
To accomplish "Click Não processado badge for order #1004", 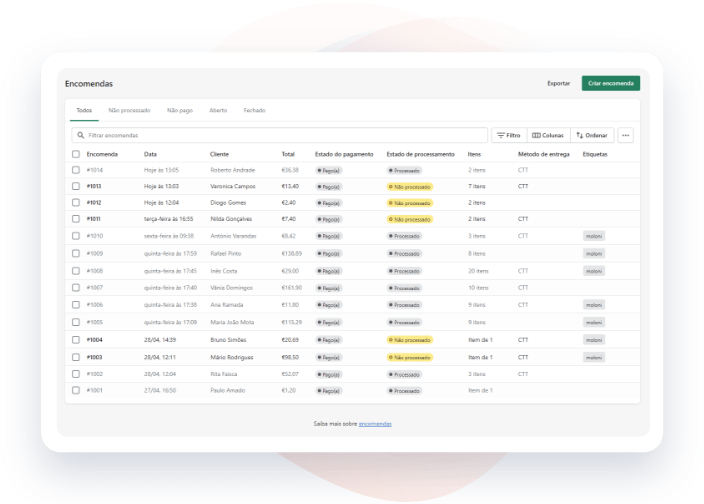I will coord(409,340).
